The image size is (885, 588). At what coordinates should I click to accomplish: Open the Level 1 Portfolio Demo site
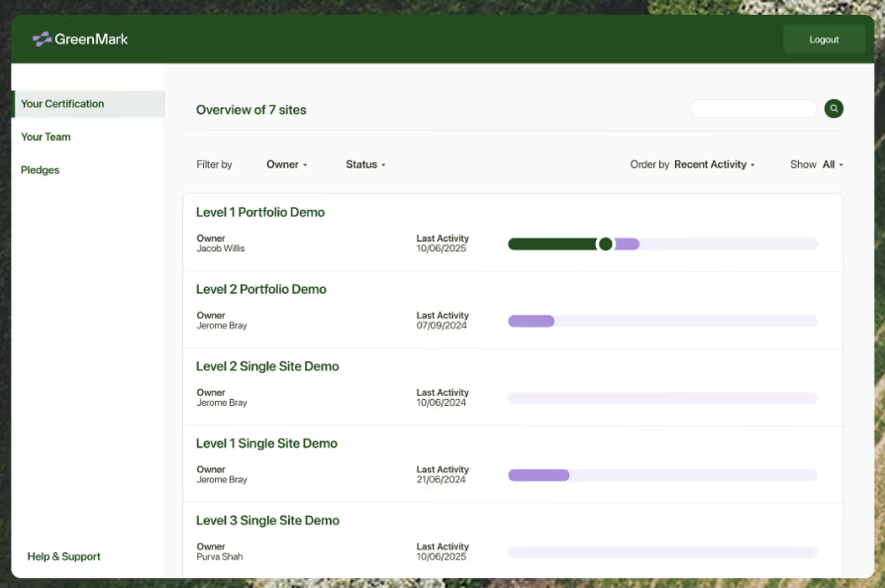(260, 212)
